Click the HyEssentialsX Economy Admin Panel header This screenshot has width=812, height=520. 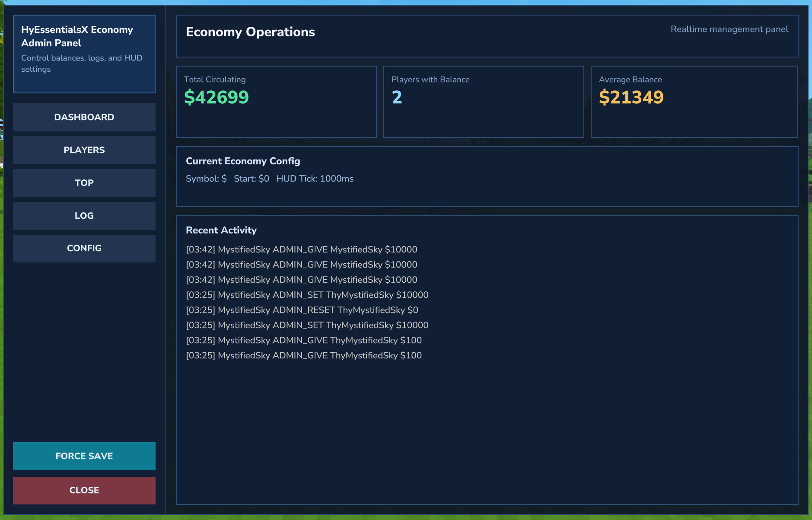click(77, 36)
